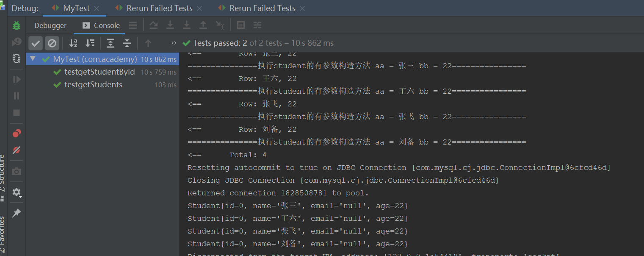Screen dimensions: 644x256
Task: Go to previous failed test arrow
Action: pos(148,43)
